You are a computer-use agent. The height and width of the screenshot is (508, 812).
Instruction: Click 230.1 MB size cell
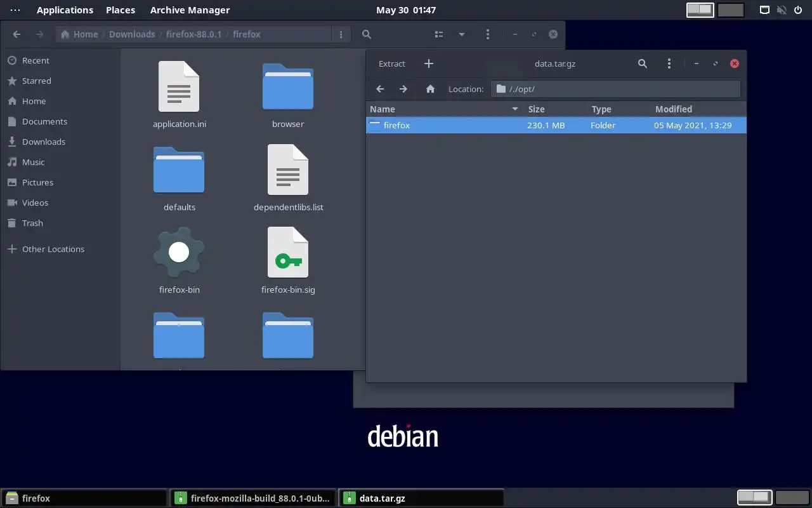point(546,125)
